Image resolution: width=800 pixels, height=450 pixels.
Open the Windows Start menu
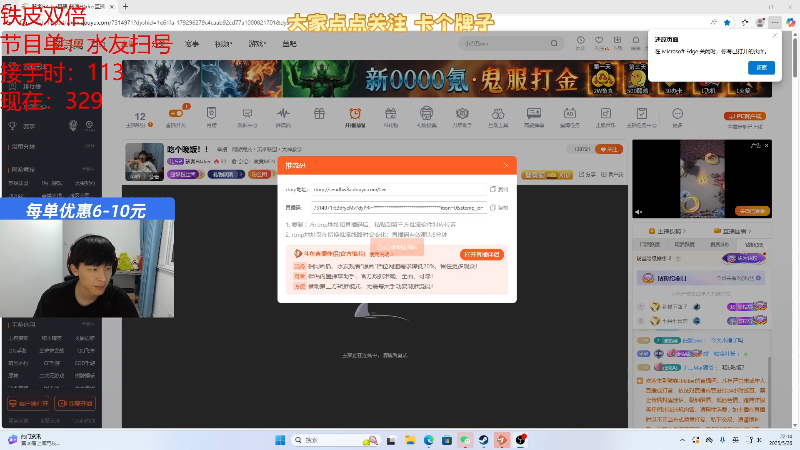click(280, 440)
